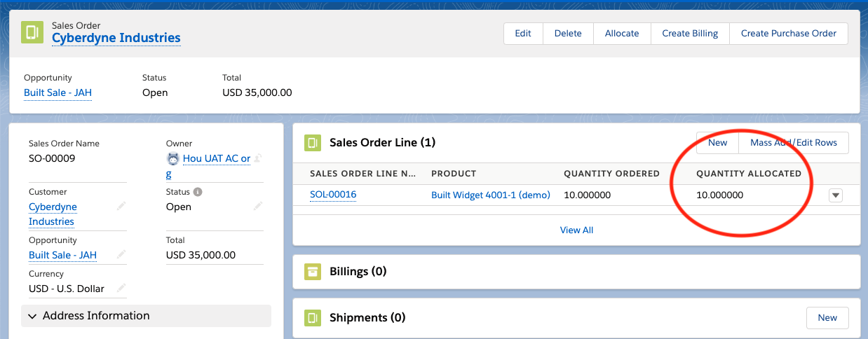
Task: Open row actions dropdown for SOL-00016
Action: (835, 195)
